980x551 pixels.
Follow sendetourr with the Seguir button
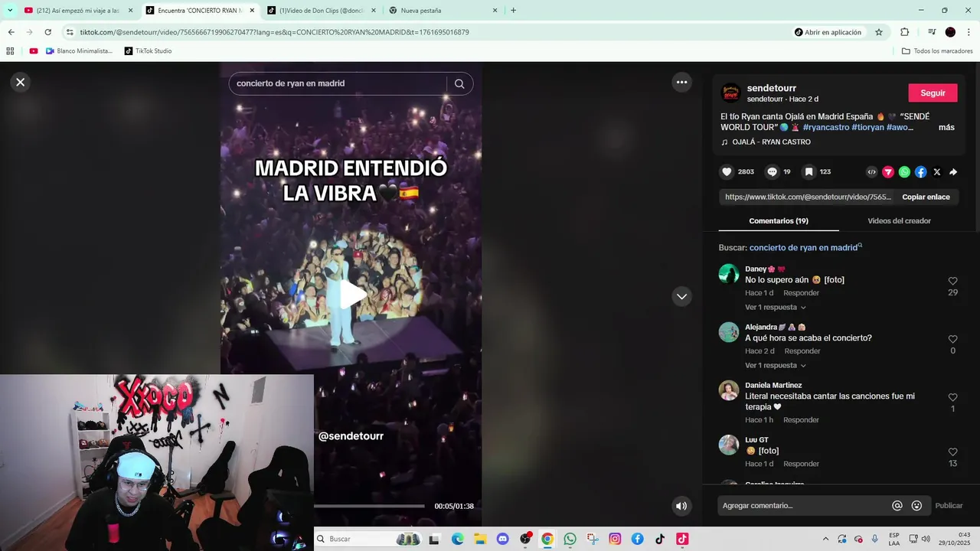click(933, 93)
